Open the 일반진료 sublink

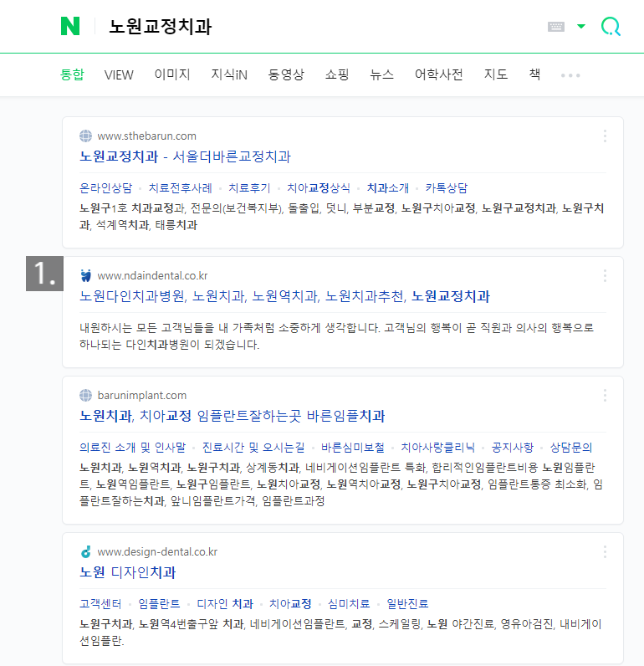point(407,604)
